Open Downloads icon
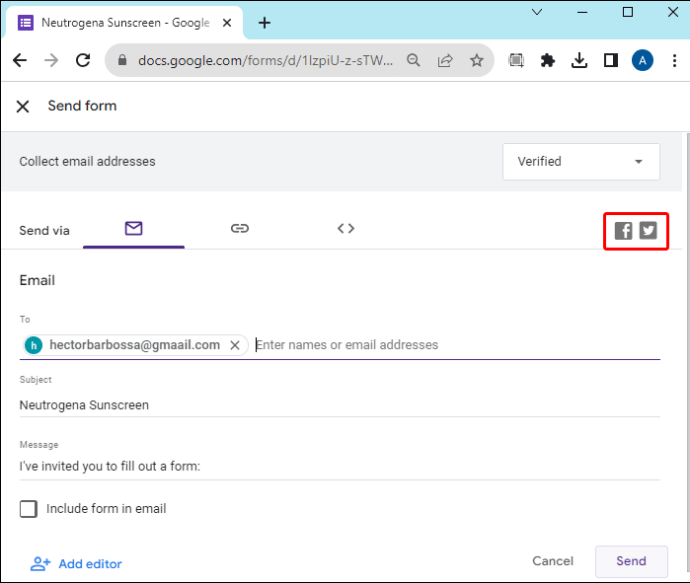The width and height of the screenshot is (690, 583). (579, 60)
